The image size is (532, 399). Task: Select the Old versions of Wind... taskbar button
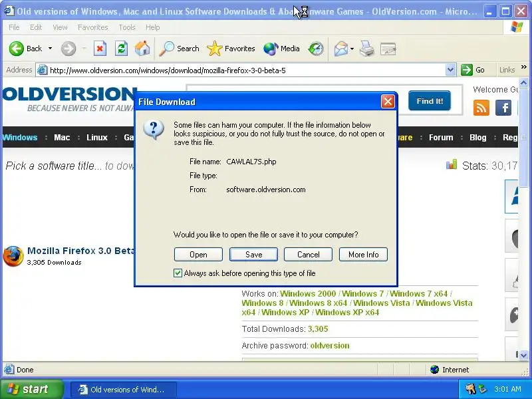tap(124, 389)
